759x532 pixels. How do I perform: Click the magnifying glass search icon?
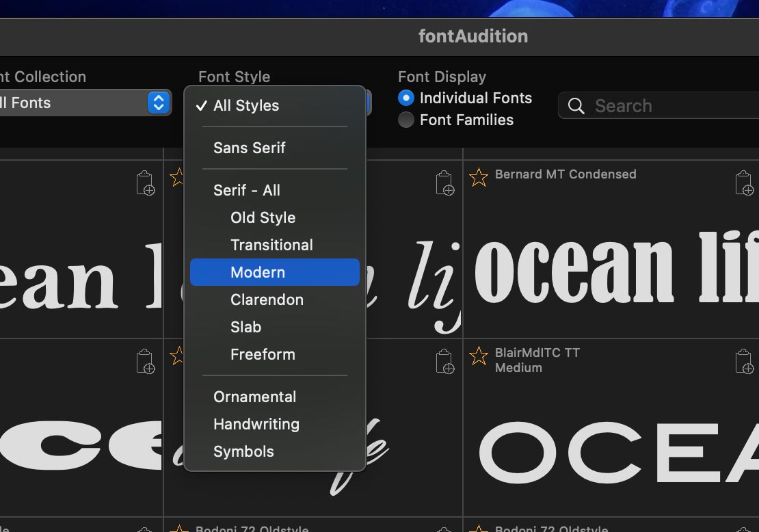[576, 105]
